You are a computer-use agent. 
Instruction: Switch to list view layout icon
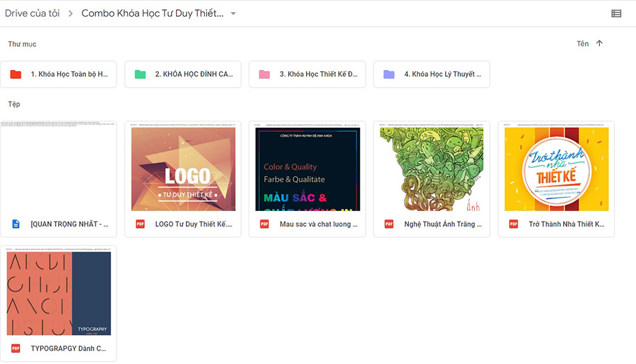(616, 13)
